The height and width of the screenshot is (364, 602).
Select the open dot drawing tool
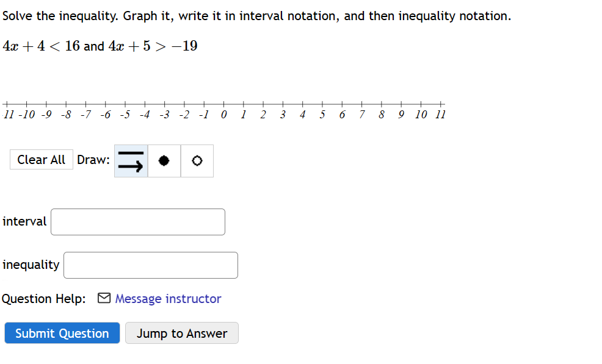[x=196, y=160]
